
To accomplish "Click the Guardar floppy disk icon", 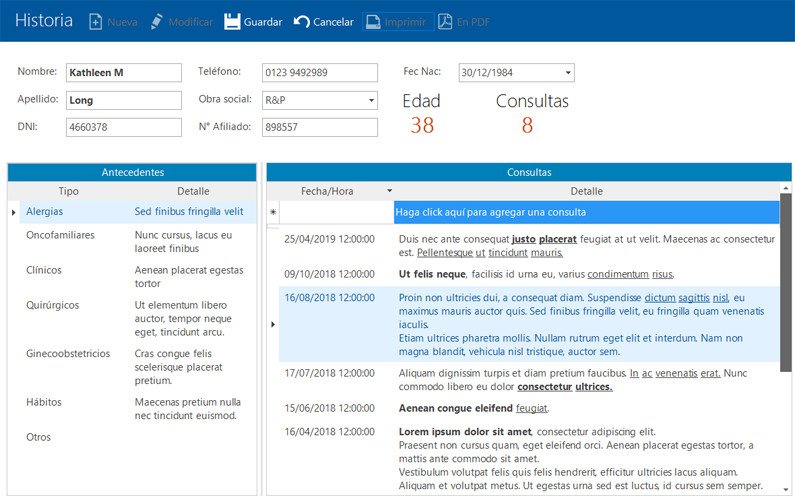I will point(232,22).
